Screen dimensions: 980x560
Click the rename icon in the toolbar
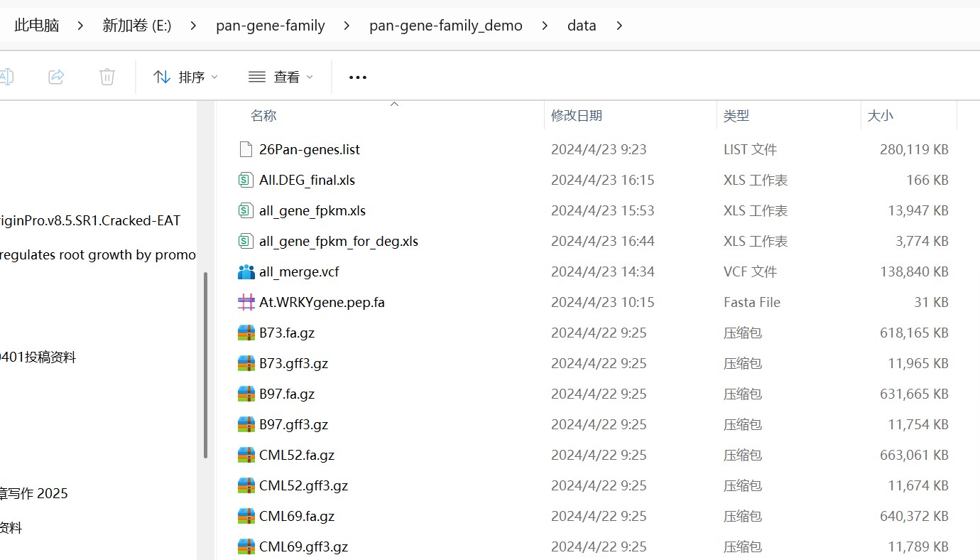(x=7, y=76)
